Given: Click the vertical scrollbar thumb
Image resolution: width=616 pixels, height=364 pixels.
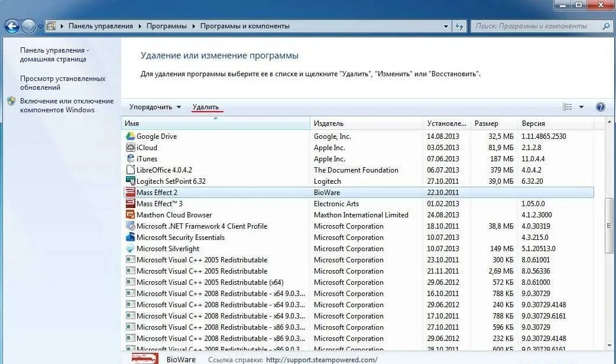Looking at the screenshot, I should click(609, 225).
